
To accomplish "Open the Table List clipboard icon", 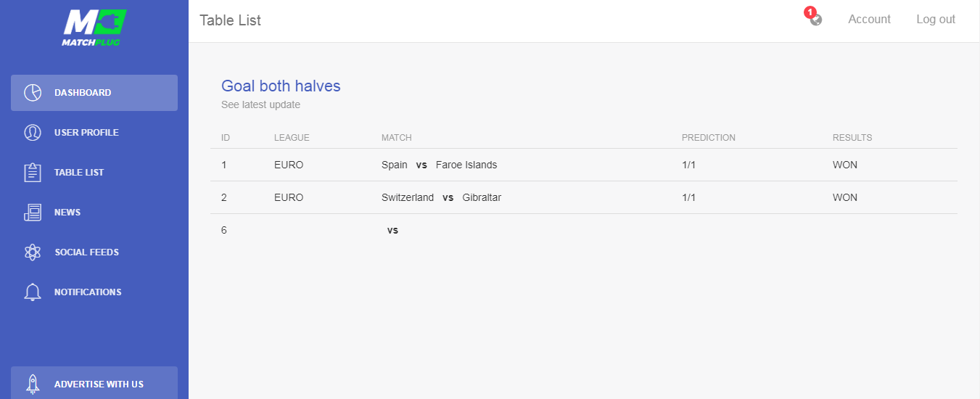I will tap(33, 173).
